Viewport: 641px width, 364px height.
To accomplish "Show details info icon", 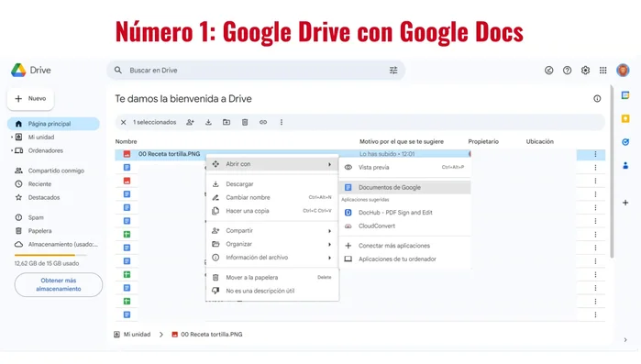I will pyautogui.click(x=597, y=98).
